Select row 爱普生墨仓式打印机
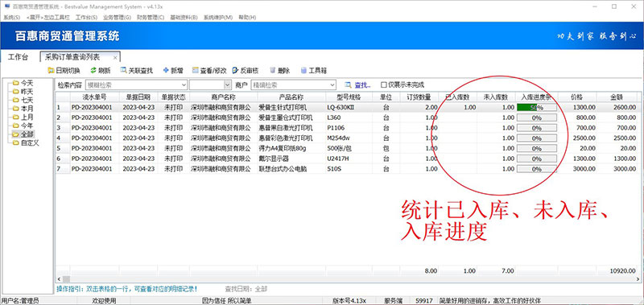The image size is (644, 305). [x=346, y=117]
